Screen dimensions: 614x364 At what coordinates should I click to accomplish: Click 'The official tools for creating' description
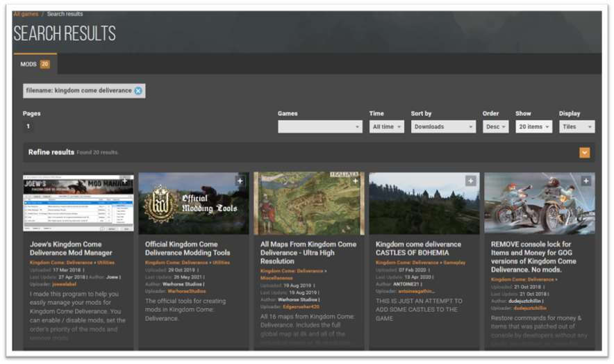coord(185,310)
